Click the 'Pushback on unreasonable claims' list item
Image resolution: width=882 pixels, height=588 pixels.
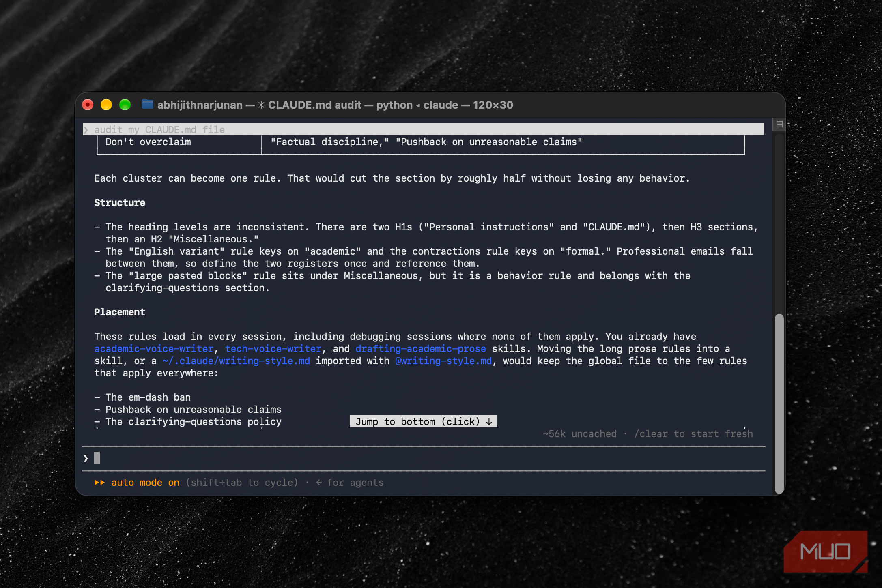194,410
